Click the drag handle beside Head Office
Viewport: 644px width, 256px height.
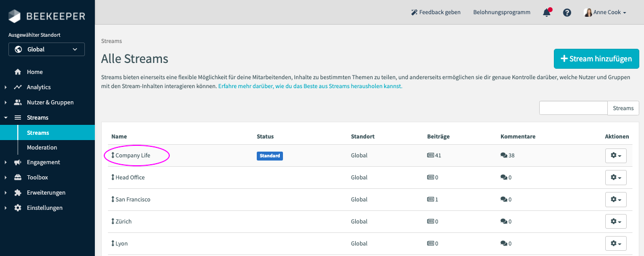113,177
